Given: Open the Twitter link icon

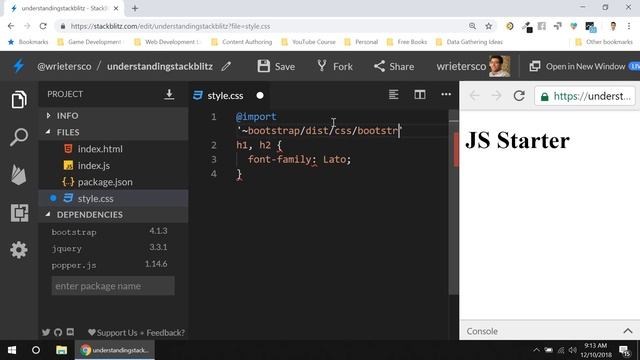Looking at the screenshot, I should [x=46, y=332].
